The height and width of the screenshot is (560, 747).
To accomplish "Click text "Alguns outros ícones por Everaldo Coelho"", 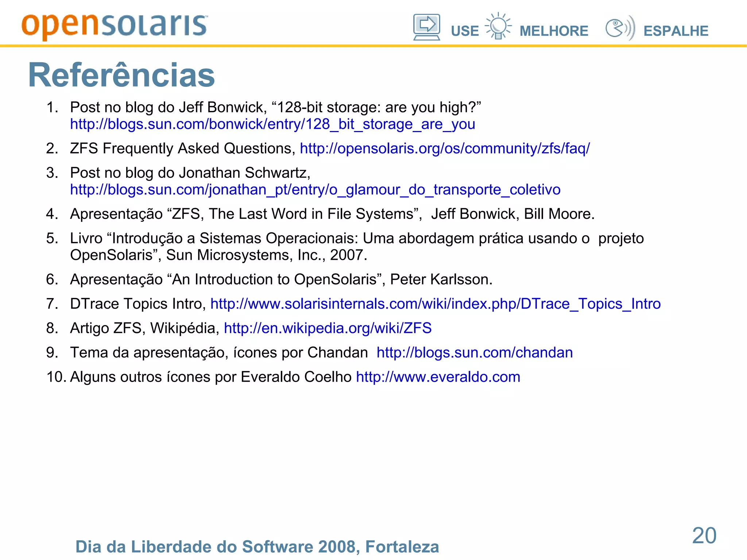I will point(211,377).
